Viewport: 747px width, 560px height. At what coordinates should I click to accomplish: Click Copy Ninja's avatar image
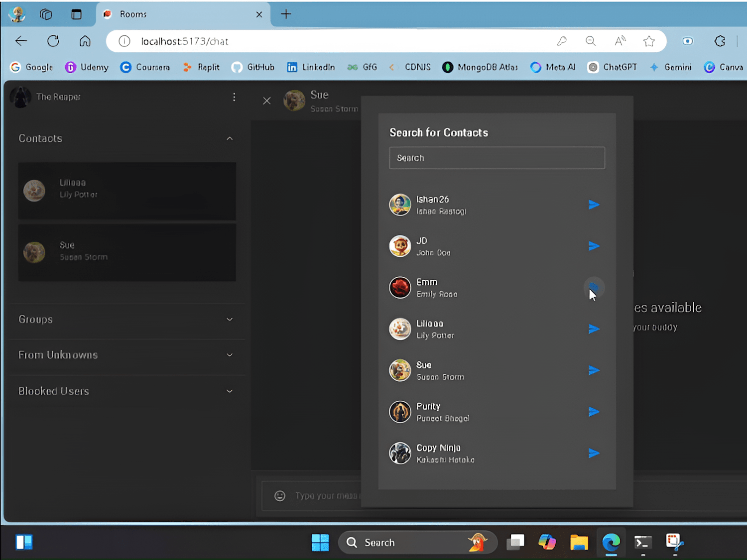400,453
